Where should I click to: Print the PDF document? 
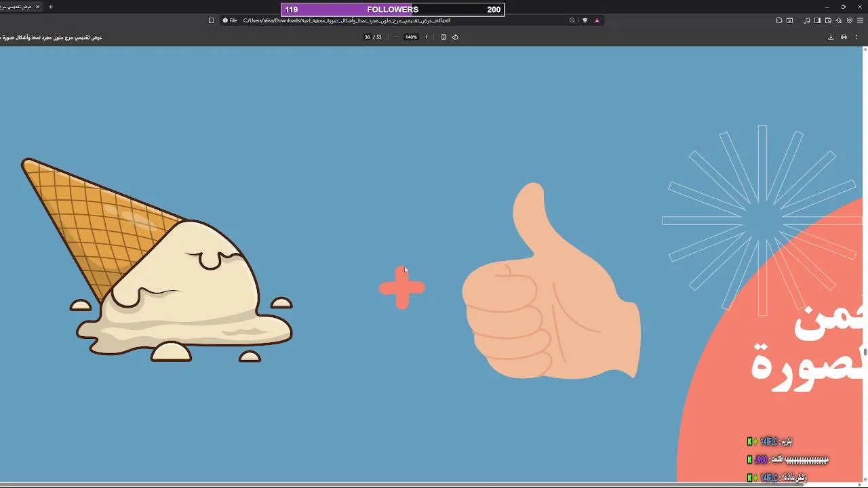coord(844,37)
